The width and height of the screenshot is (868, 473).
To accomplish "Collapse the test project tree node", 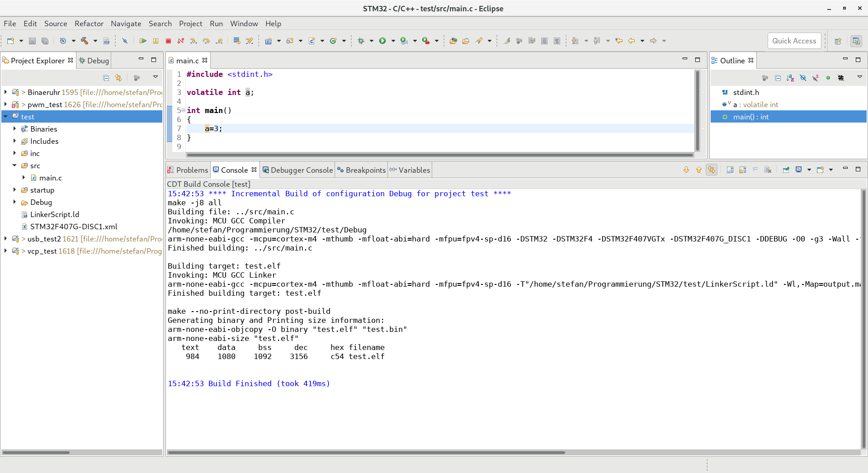I will 5,117.
